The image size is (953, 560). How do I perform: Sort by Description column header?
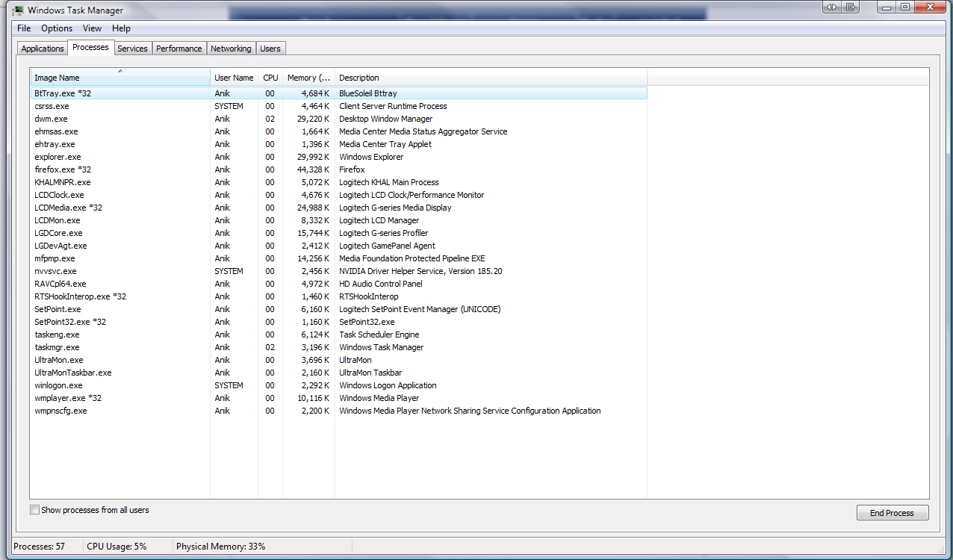491,78
